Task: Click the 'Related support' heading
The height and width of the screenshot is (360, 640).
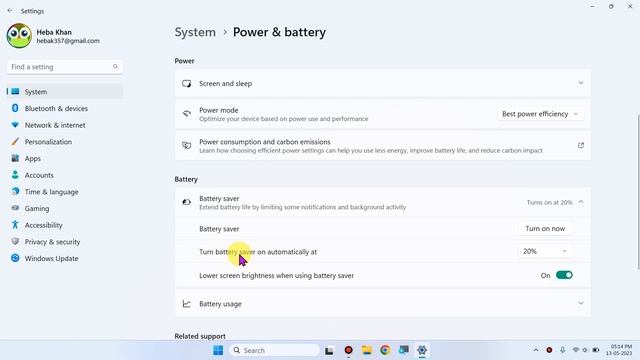Action: point(200,336)
